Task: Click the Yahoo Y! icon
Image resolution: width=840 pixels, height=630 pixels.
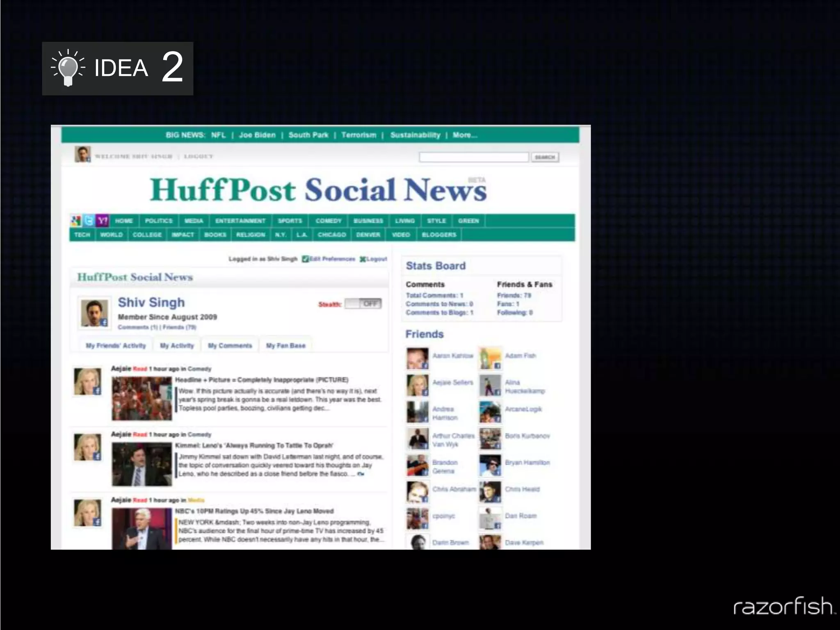Action: [103, 221]
